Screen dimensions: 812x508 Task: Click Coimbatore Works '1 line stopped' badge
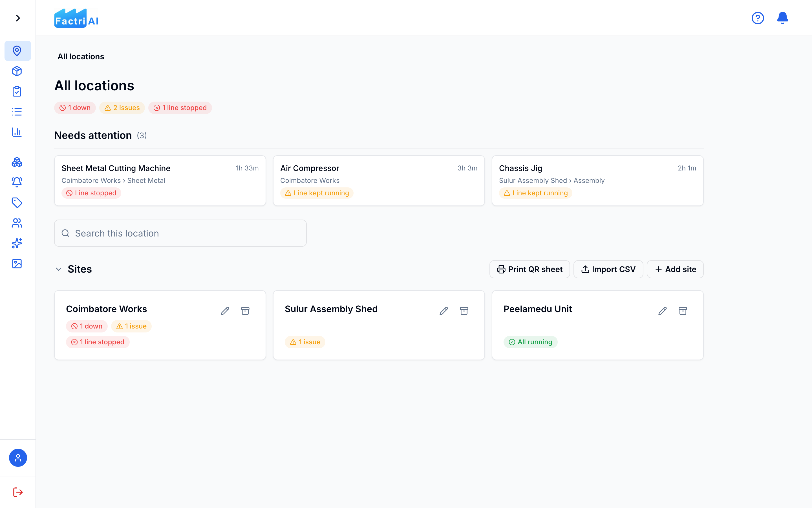coord(98,342)
